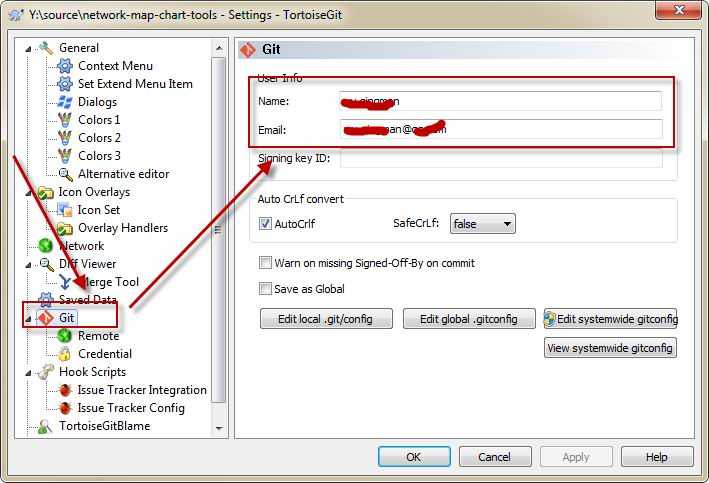The image size is (709, 483).
Task: Select Context Menu settings page
Action: pos(115,66)
